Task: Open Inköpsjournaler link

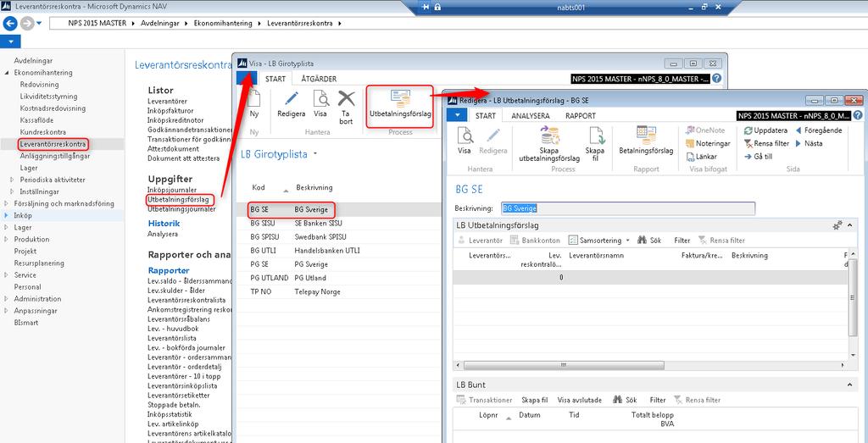Action: pos(172,190)
